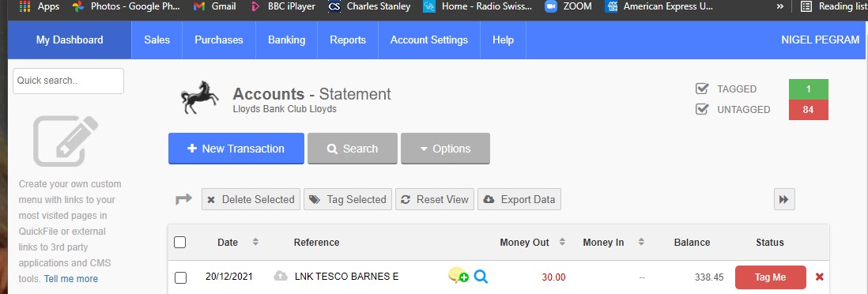Click the large pencil custom menu icon
This screenshot has width=868, height=294.
click(x=66, y=141)
